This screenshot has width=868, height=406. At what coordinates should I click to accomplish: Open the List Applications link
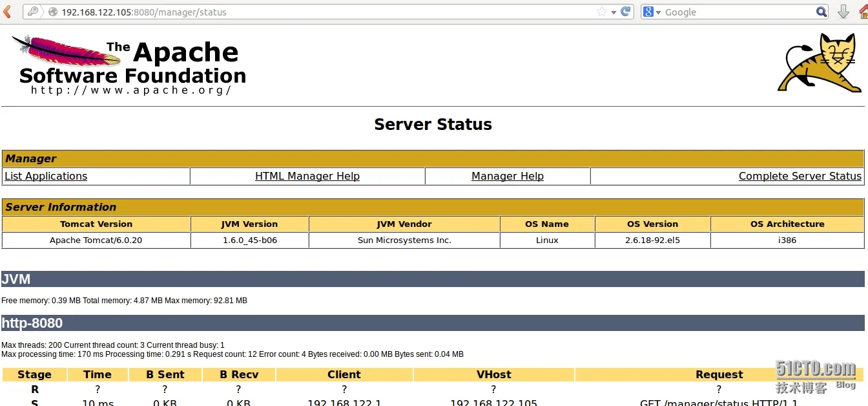pyautogui.click(x=46, y=176)
